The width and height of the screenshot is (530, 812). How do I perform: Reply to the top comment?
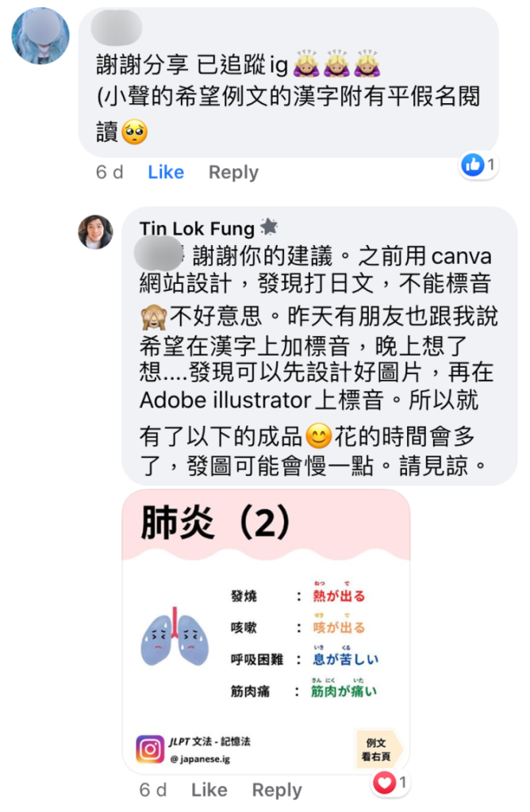tap(233, 172)
